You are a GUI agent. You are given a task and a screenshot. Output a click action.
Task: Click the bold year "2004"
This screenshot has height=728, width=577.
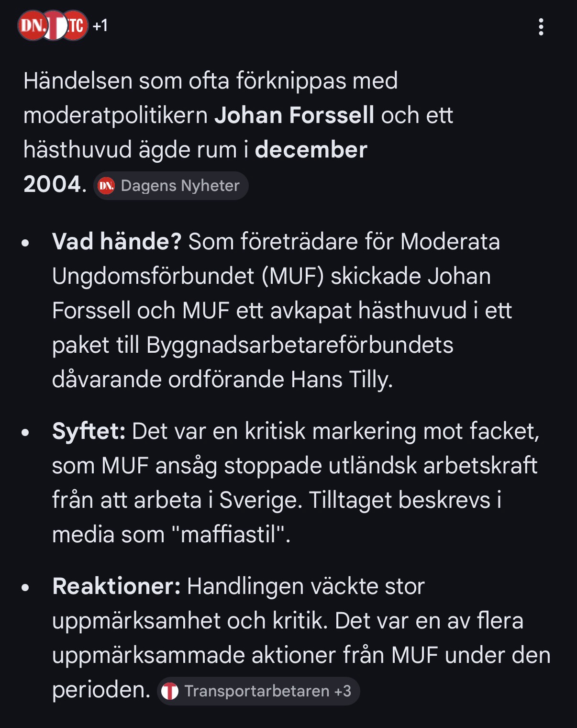coord(52,184)
